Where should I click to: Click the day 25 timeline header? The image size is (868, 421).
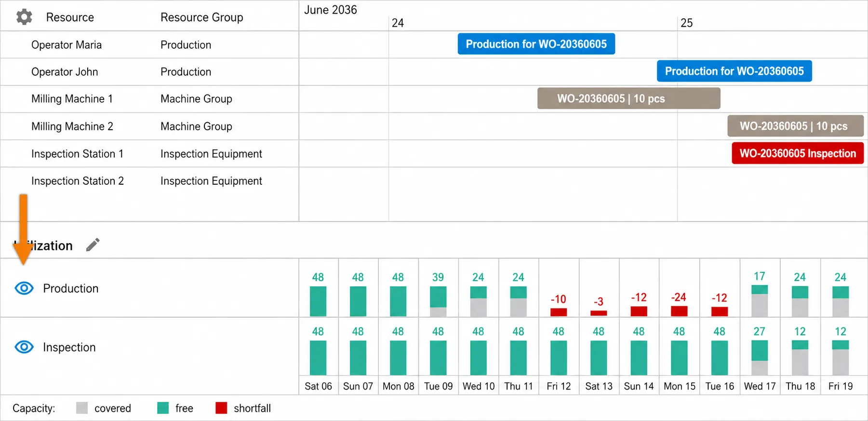pos(686,23)
